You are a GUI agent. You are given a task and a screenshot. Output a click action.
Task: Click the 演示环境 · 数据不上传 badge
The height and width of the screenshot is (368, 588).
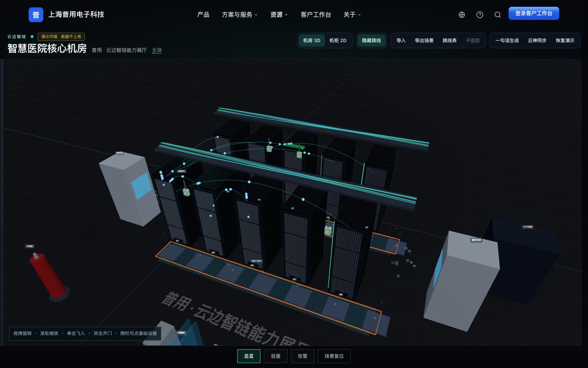click(61, 37)
